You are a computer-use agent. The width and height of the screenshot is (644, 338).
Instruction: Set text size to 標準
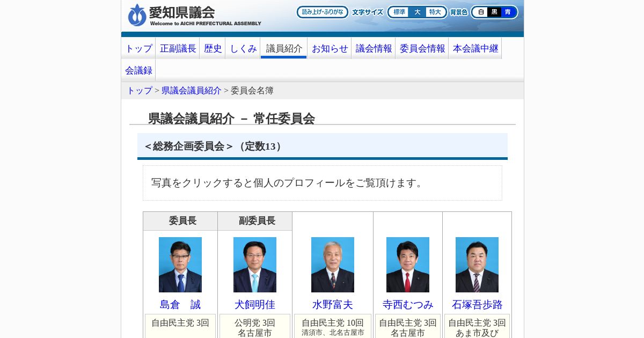click(x=399, y=12)
